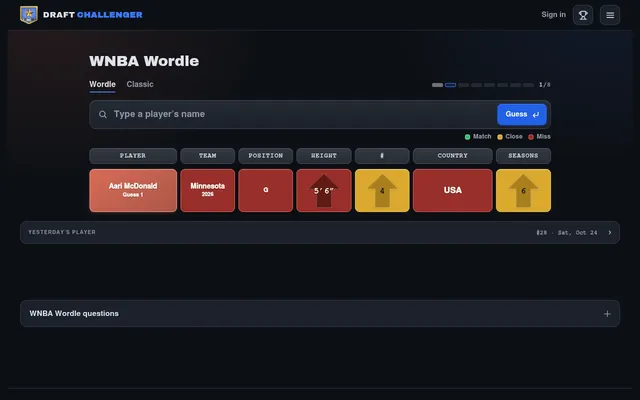Submit with the Guess button
Screen dimensions: 640x400
522,115
